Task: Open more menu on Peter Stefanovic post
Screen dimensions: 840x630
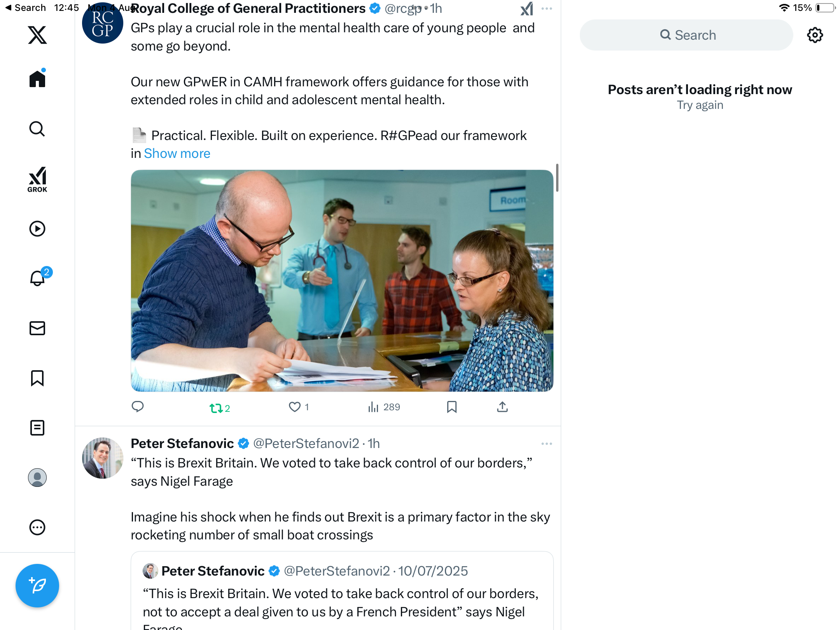Action: pyautogui.click(x=547, y=444)
